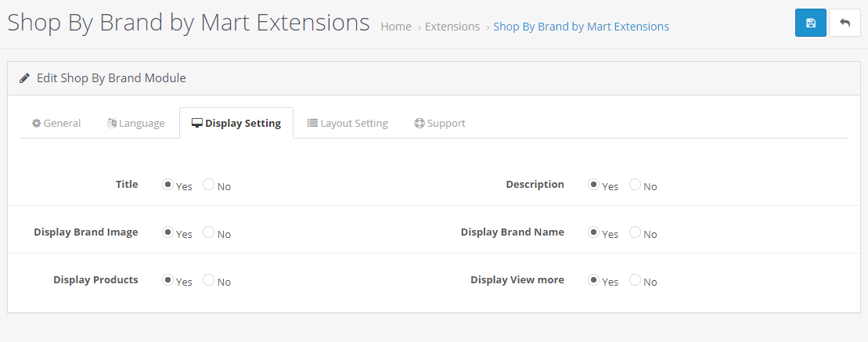Set Title to No
This screenshot has height=342, width=868.
208,184
